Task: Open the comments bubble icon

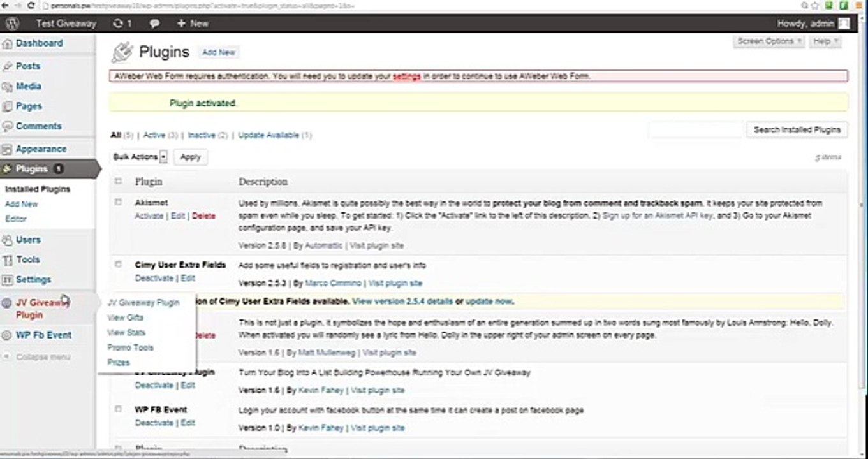Action: click(154, 24)
